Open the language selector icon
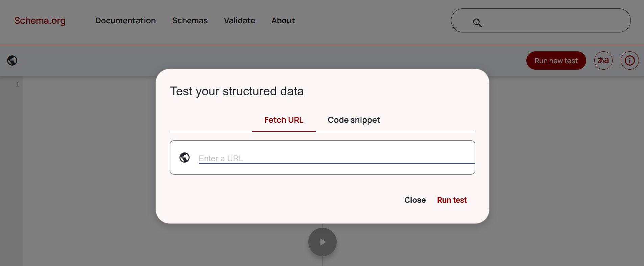This screenshot has width=644, height=266. pos(603,61)
